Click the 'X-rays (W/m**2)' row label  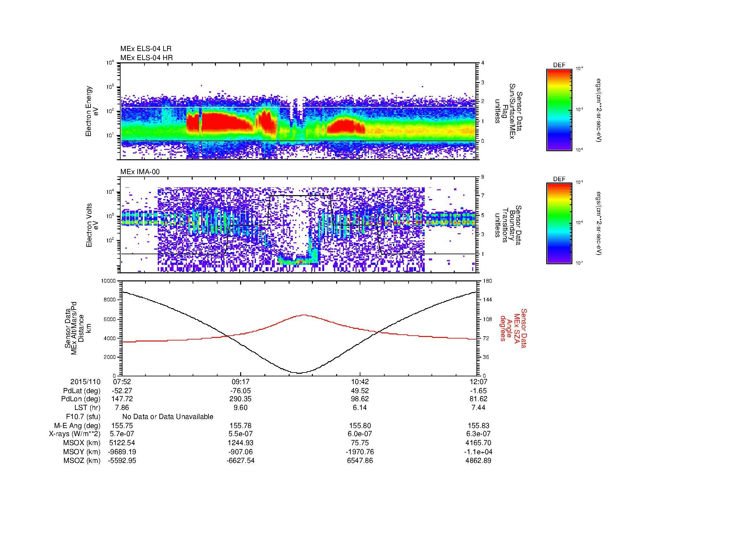tap(74, 434)
